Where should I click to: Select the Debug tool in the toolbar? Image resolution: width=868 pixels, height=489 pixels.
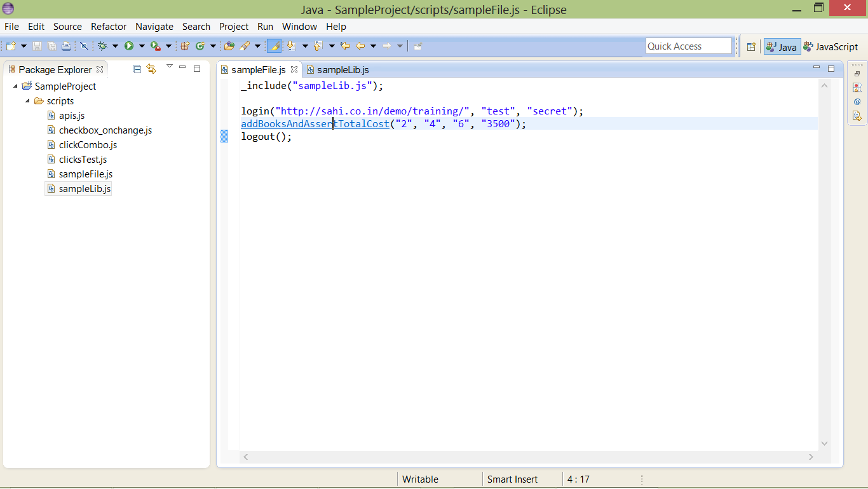(102, 46)
